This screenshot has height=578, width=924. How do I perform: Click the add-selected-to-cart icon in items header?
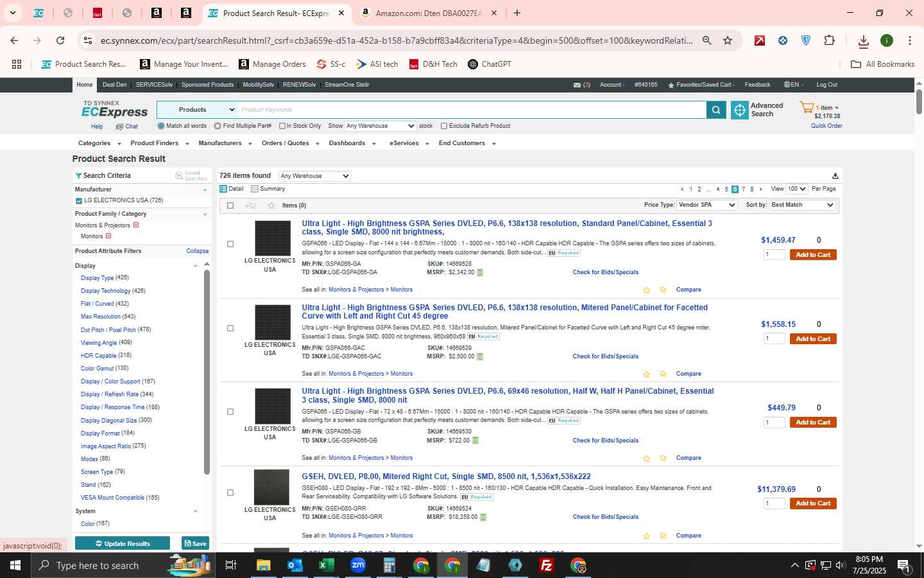[250, 206]
